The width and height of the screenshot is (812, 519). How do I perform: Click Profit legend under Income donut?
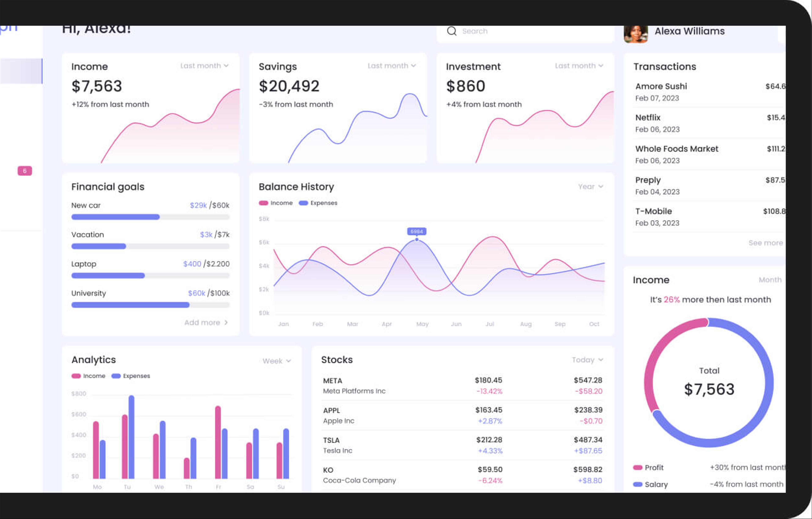coord(648,467)
